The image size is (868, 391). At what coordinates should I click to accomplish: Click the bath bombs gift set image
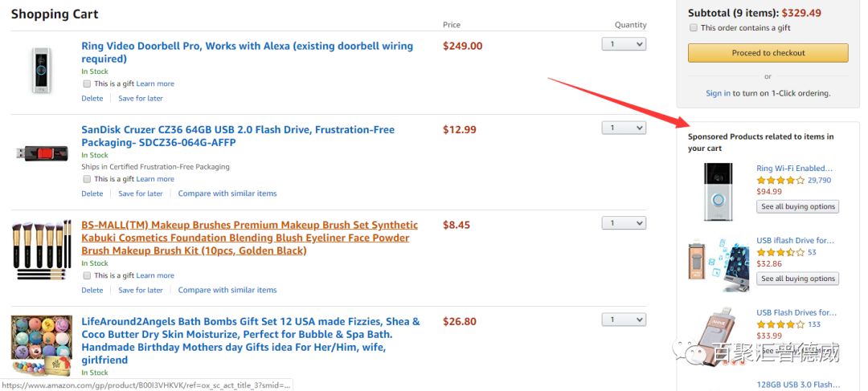tap(40, 345)
